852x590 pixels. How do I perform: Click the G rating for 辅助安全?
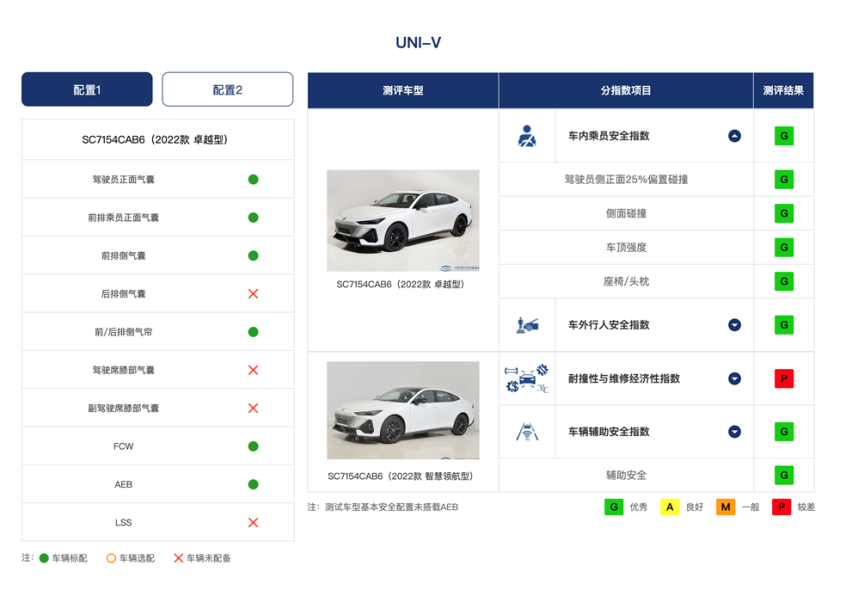[x=784, y=475]
